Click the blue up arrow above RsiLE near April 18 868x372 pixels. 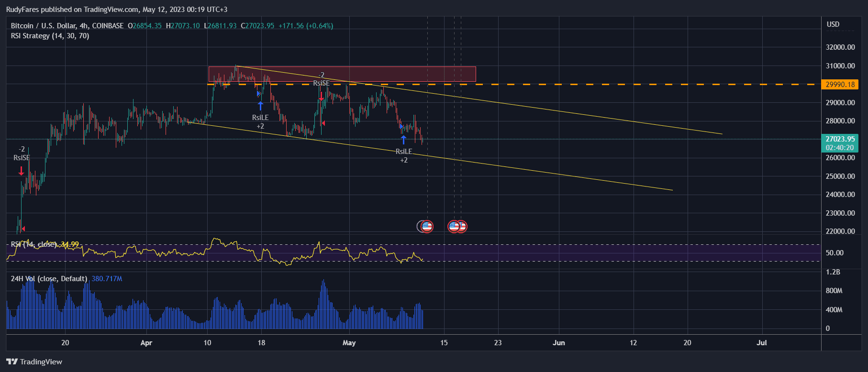[260, 106]
